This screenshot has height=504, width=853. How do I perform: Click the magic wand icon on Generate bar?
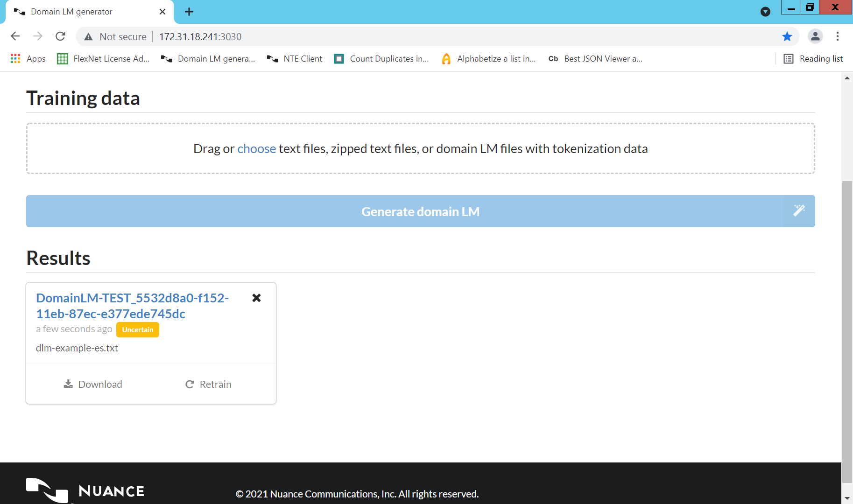tap(799, 211)
